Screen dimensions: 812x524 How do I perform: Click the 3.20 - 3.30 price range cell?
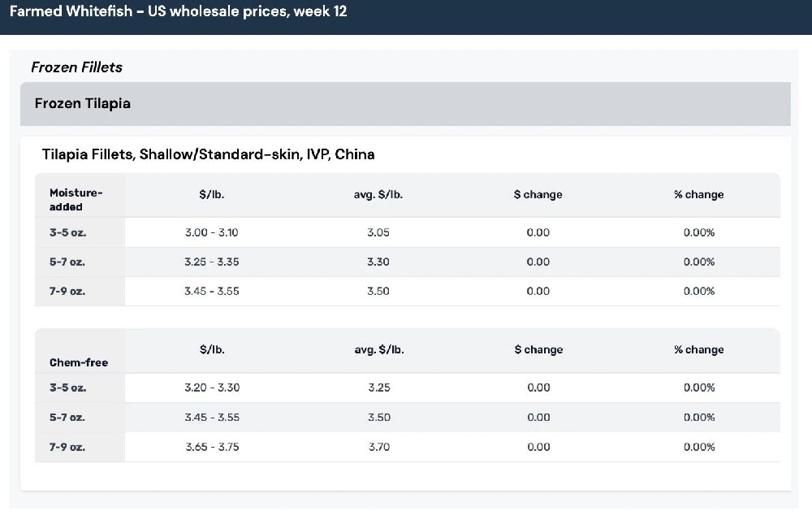212,388
